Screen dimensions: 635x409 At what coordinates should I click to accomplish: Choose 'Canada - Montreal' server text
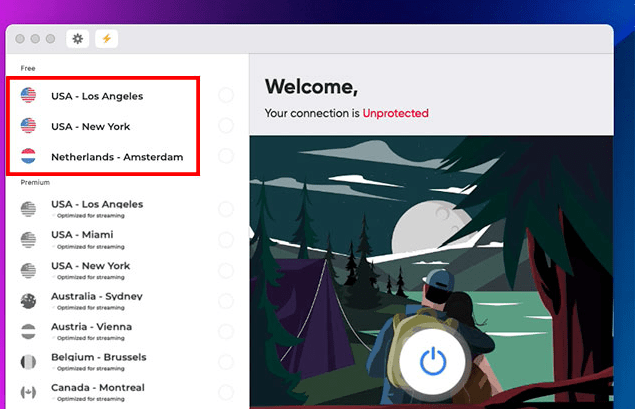pyautogui.click(x=98, y=388)
